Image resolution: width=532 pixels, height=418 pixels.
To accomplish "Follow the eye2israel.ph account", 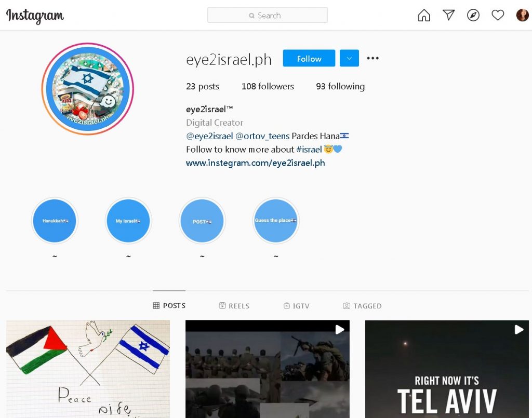I will pos(309,58).
